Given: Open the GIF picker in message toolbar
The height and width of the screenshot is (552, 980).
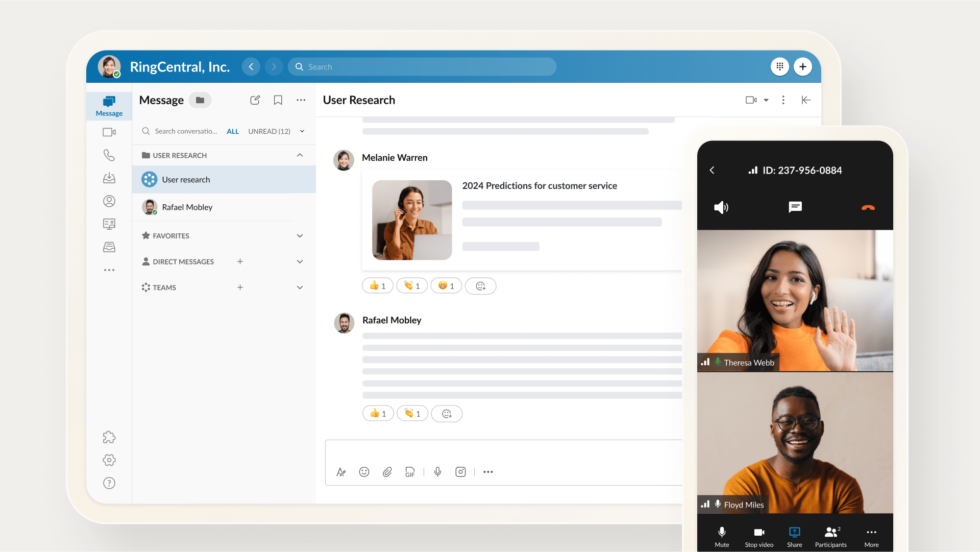Looking at the screenshot, I should pyautogui.click(x=410, y=472).
